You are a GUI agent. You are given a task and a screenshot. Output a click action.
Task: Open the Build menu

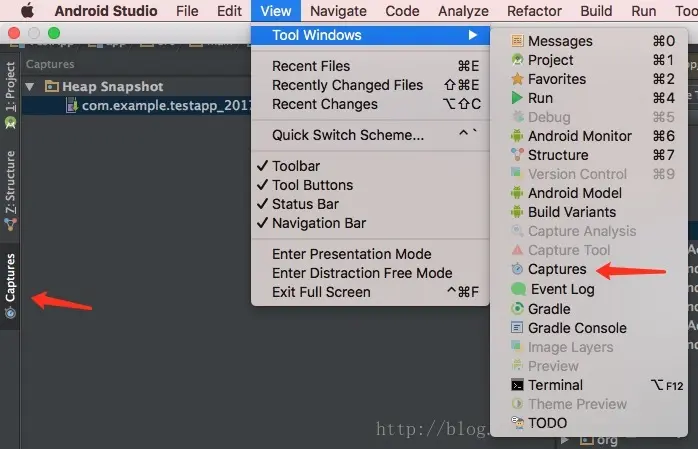pyautogui.click(x=597, y=11)
